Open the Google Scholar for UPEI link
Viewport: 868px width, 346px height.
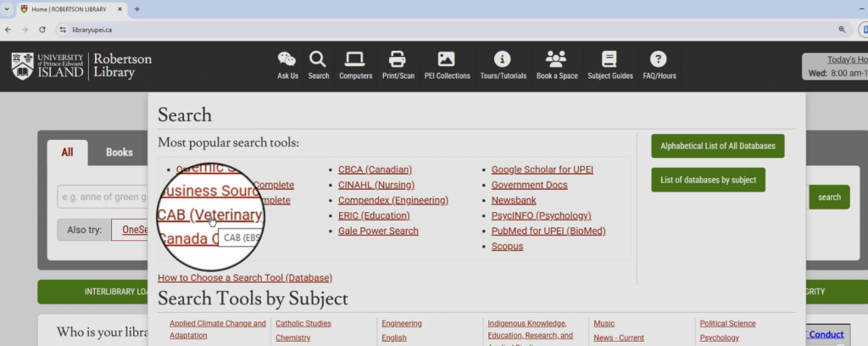point(542,170)
